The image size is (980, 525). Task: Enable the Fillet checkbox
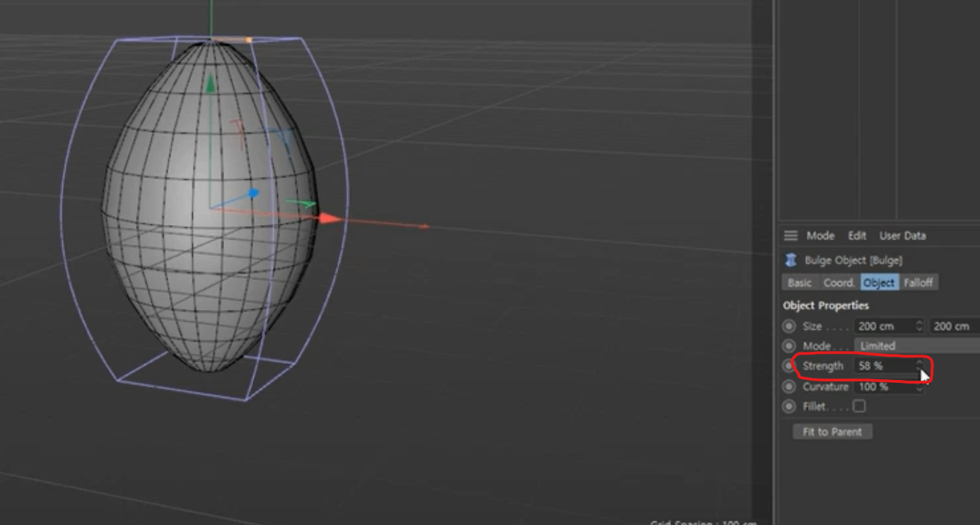[x=859, y=406]
